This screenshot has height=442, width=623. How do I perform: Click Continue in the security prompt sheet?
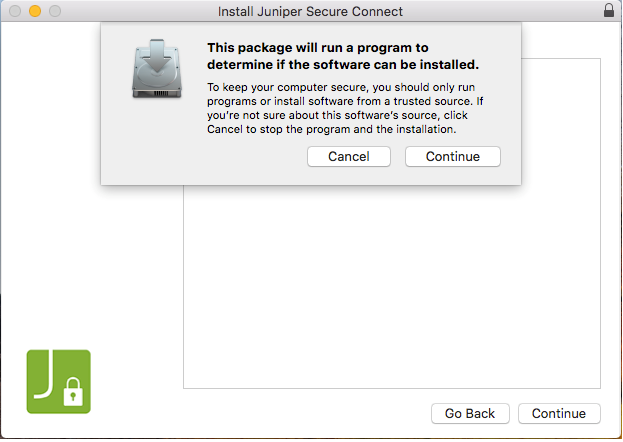point(452,156)
